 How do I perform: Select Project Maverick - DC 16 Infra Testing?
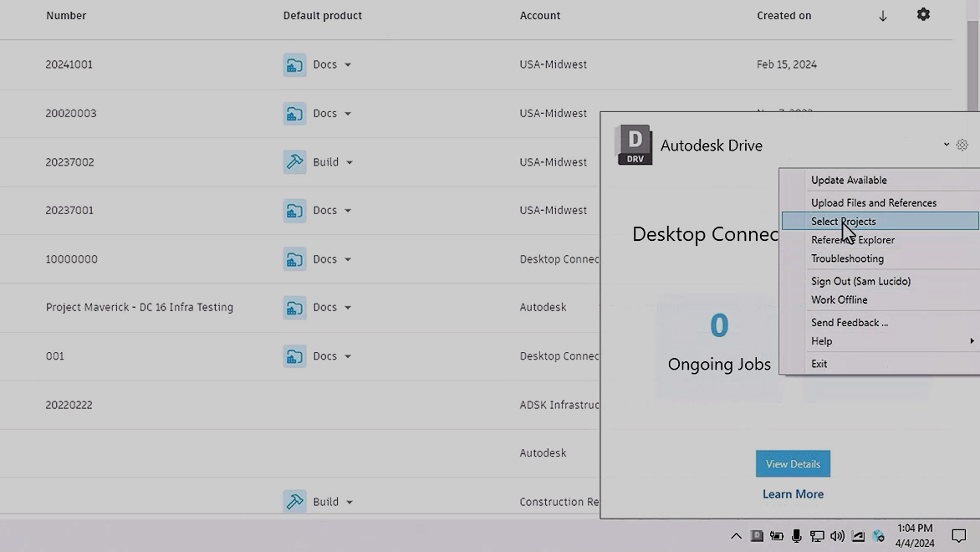coord(140,307)
